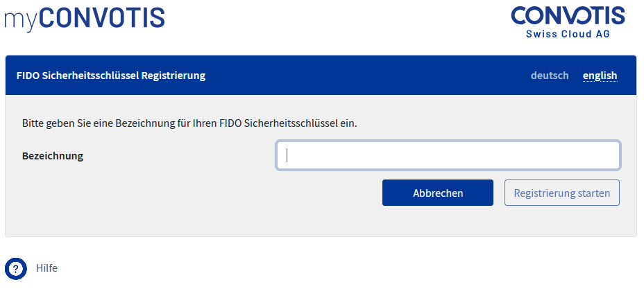Screen dimensions: 644x289
Task: Click the bold CONVOTIS word in the top-left title
Action: click(x=102, y=17)
